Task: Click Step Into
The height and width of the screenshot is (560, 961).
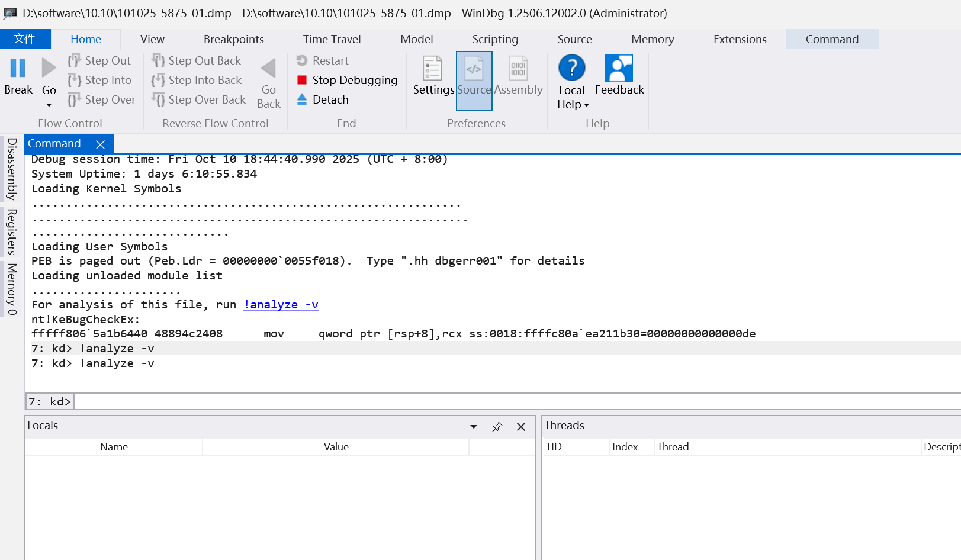Action: pos(99,80)
